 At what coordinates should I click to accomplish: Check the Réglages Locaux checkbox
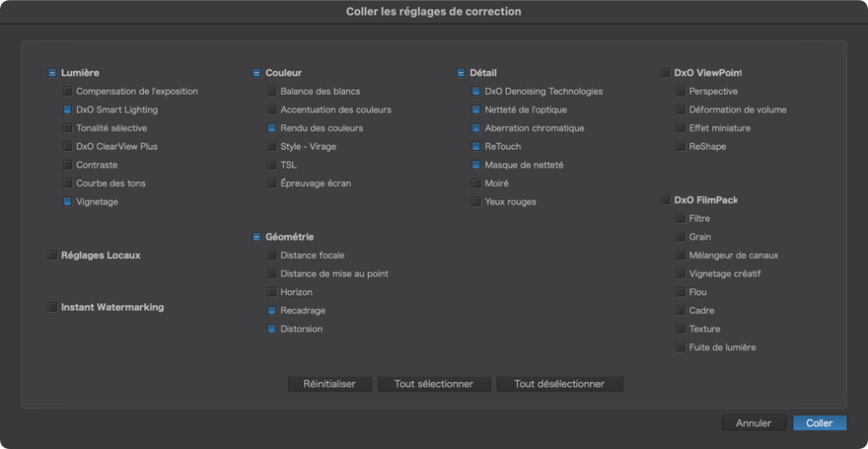coord(53,256)
